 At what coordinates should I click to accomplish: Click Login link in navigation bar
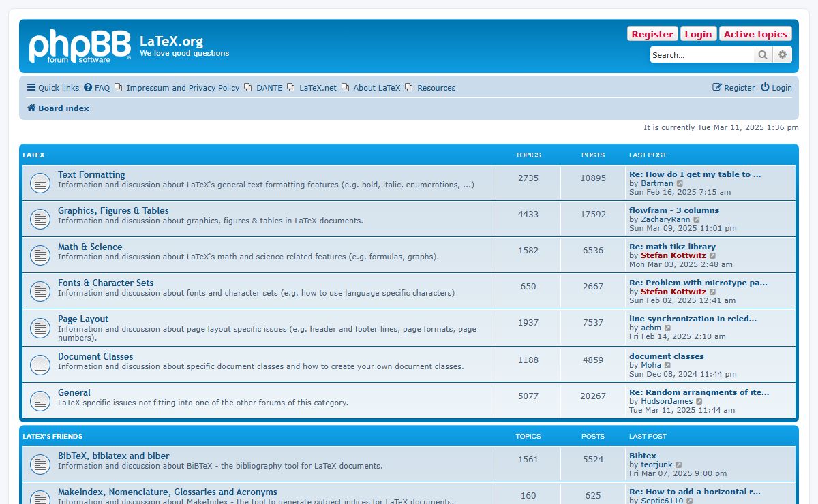tap(776, 88)
